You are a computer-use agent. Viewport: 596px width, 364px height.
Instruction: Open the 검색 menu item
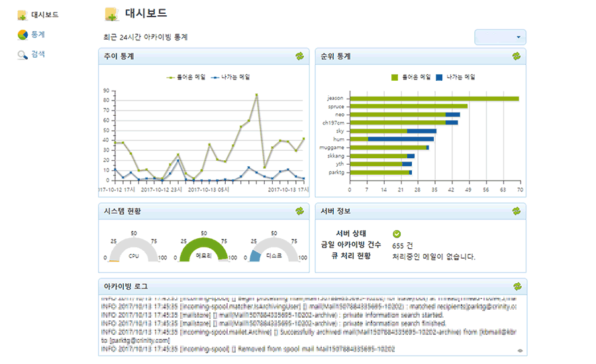[38, 54]
